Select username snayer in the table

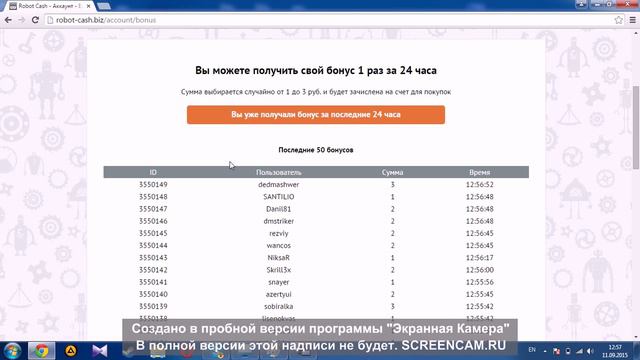click(279, 282)
